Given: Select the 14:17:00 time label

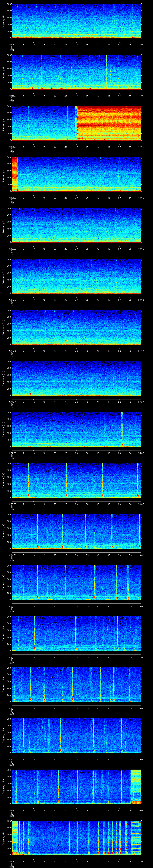Looking at the screenshot, I should pyautogui.click(x=12, y=198).
